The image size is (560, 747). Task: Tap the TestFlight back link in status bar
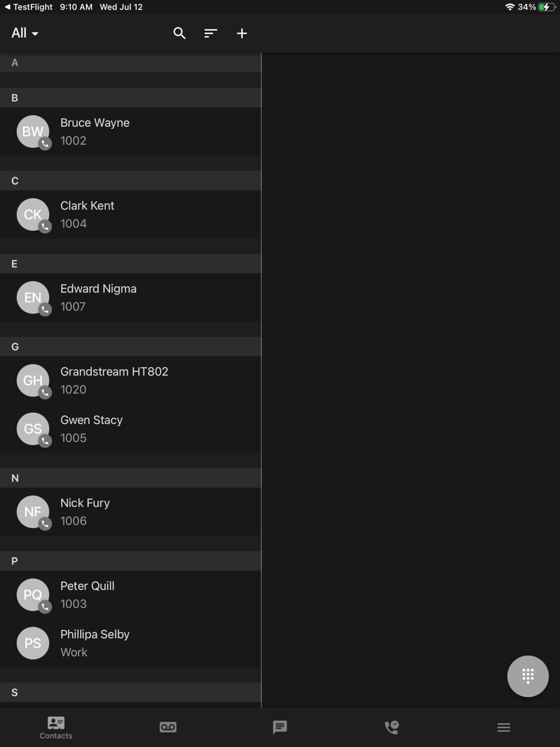pos(29,7)
